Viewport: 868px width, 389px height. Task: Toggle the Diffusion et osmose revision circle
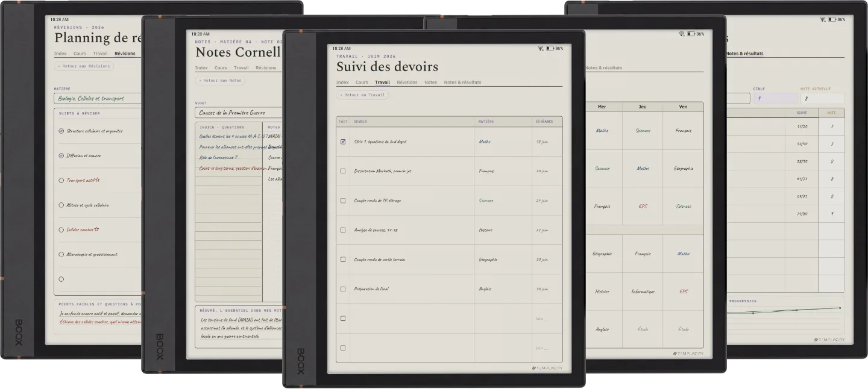(x=61, y=155)
